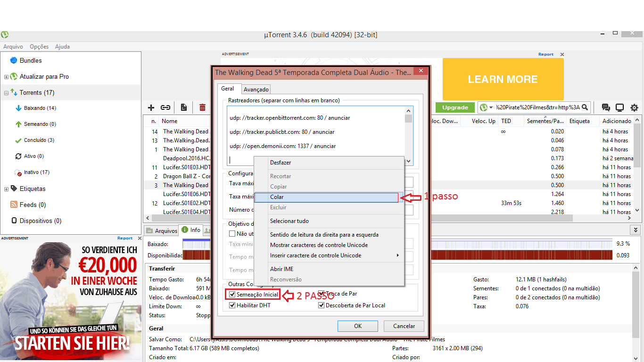This screenshot has width=644, height=362.
Task: Open the Arquivo menu
Action: [x=13, y=47]
